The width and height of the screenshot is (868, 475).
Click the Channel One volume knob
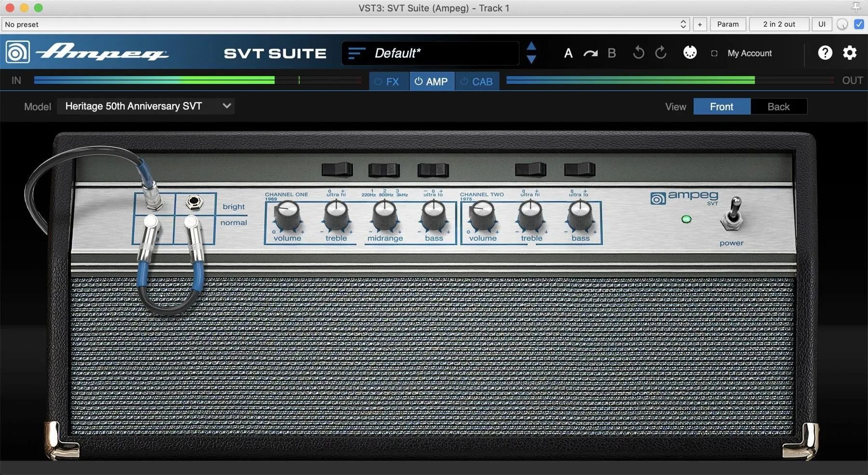pos(287,216)
